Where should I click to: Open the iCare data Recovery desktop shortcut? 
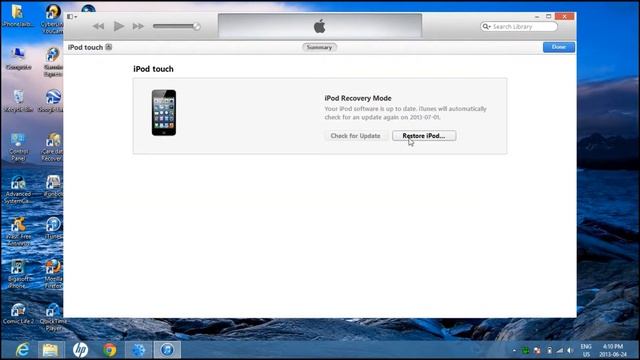[52, 147]
